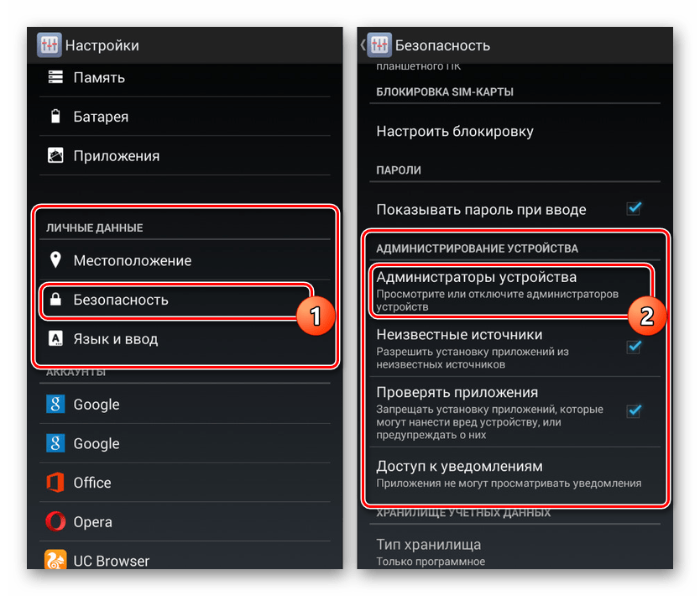Tap the Language and input (Язык и ввод) icon
The image size is (700, 596).
tap(55, 339)
